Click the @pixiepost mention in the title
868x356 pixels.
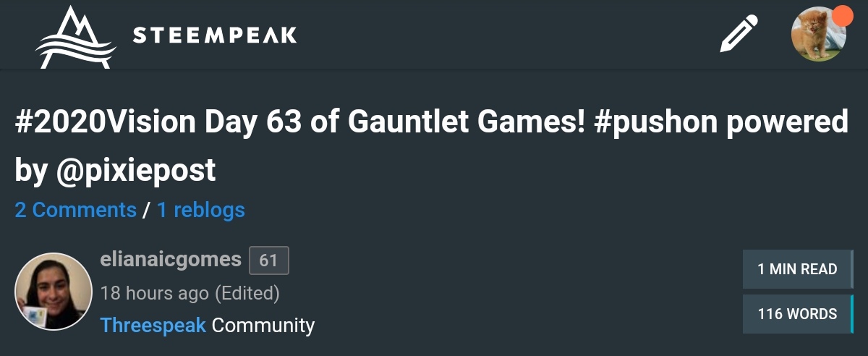135,171
